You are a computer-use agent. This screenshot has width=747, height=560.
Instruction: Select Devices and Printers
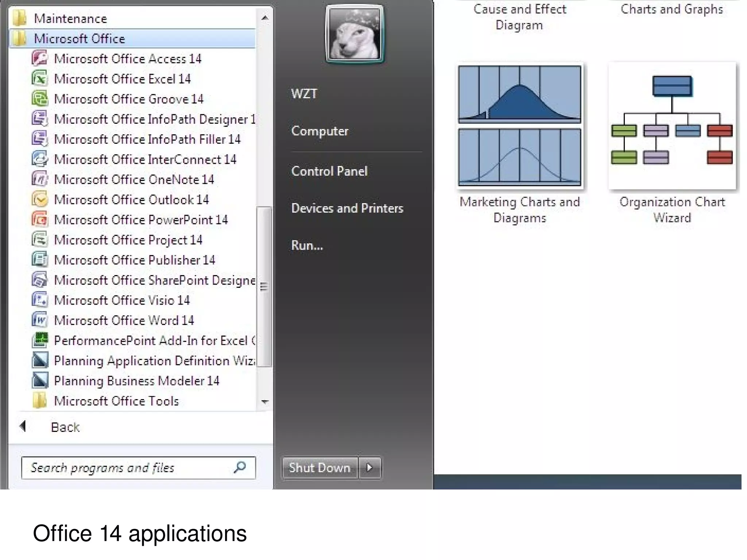(347, 208)
